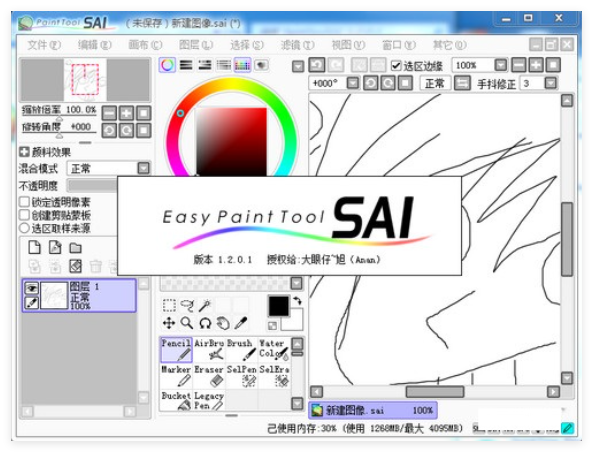
Task: Toggle the RGB sliders panel
Action: [x=186, y=65]
